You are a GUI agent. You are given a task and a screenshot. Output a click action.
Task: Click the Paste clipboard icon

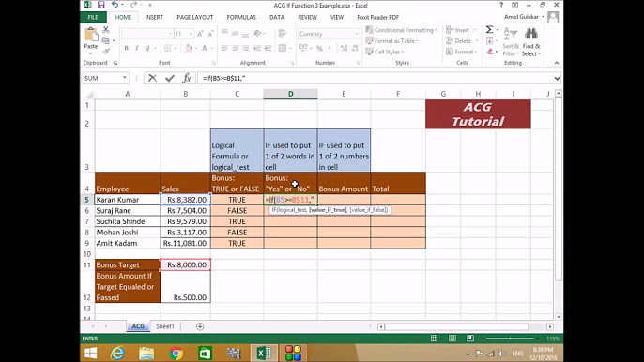tap(91, 35)
